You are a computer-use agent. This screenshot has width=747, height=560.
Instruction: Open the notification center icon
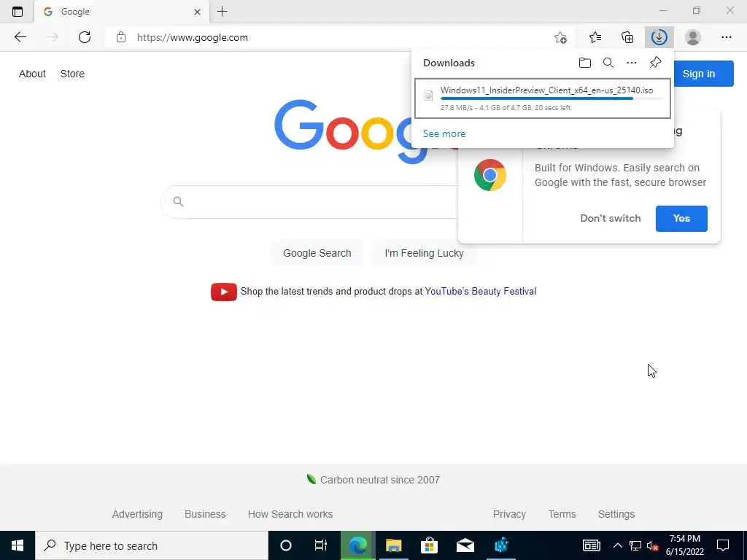pyautogui.click(x=723, y=545)
